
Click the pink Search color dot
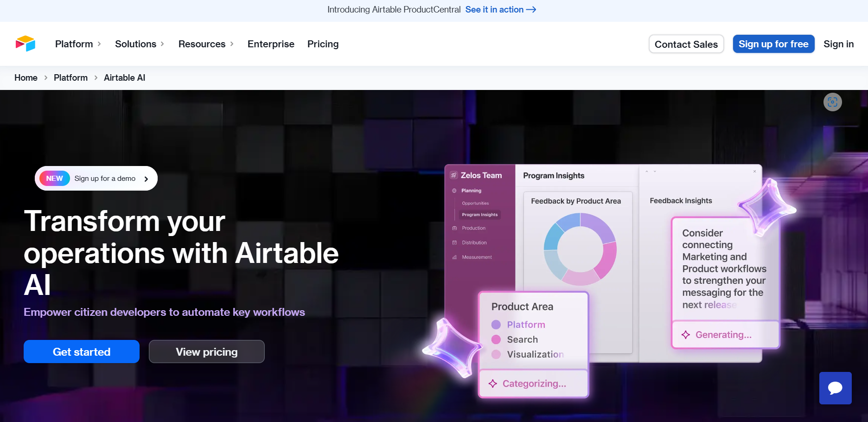point(496,339)
